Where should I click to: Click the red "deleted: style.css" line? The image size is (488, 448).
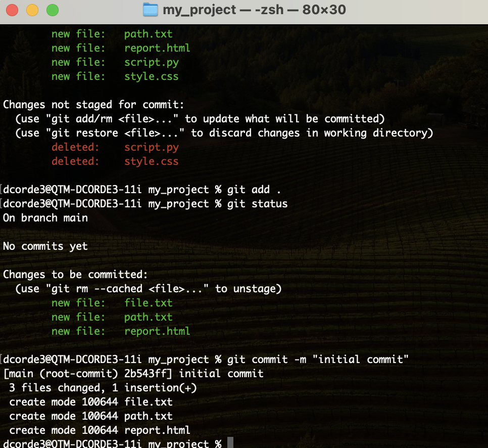[x=115, y=162]
